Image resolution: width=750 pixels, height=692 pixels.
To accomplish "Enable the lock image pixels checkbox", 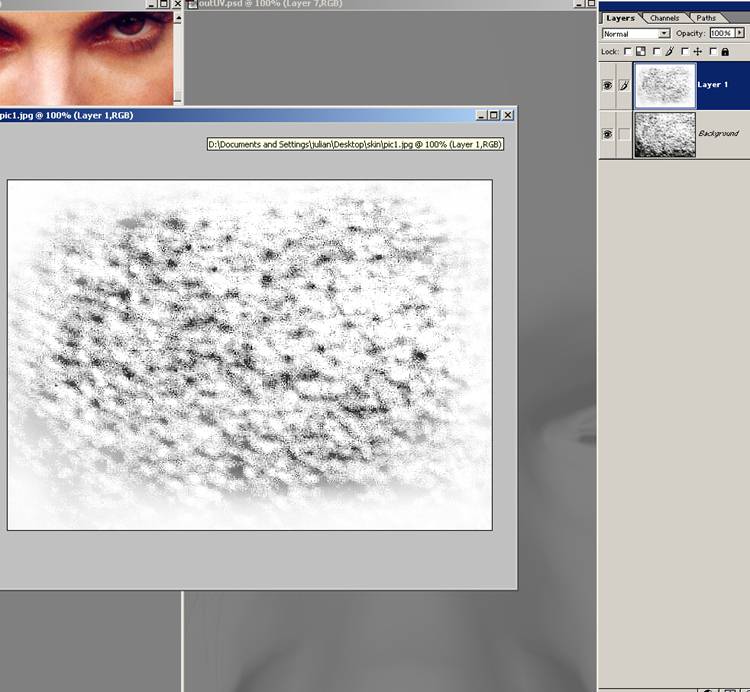I will click(x=656, y=51).
